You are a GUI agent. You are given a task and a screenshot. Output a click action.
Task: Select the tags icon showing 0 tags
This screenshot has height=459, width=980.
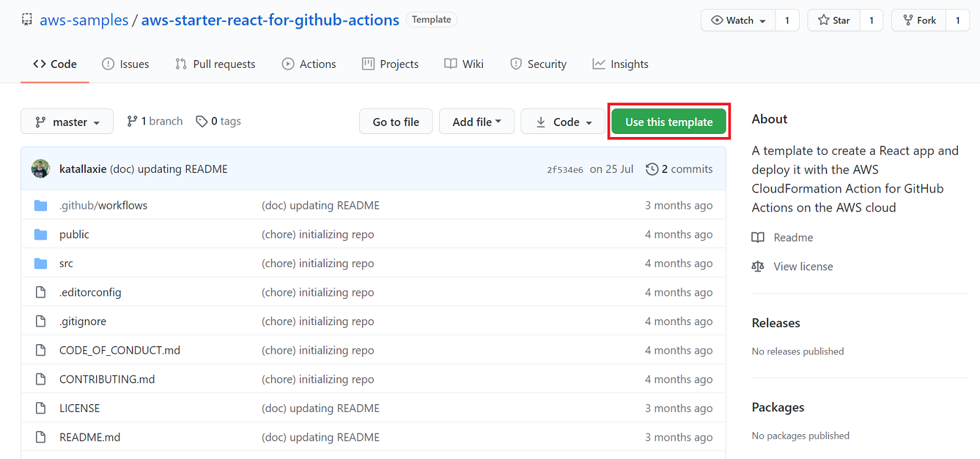click(x=201, y=121)
